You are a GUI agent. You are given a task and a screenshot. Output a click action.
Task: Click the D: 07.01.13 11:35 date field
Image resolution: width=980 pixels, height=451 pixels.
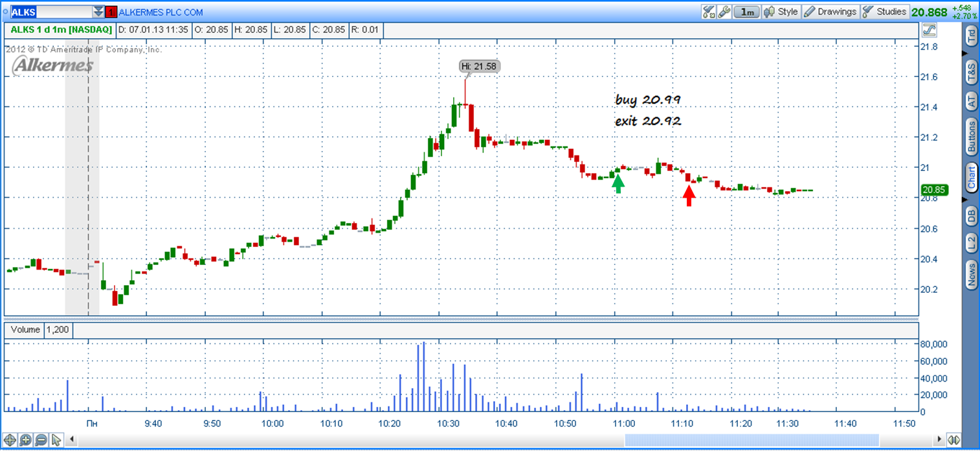(x=155, y=30)
